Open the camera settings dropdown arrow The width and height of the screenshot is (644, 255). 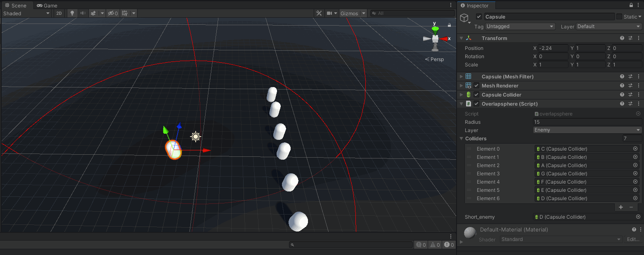pos(336,13)
